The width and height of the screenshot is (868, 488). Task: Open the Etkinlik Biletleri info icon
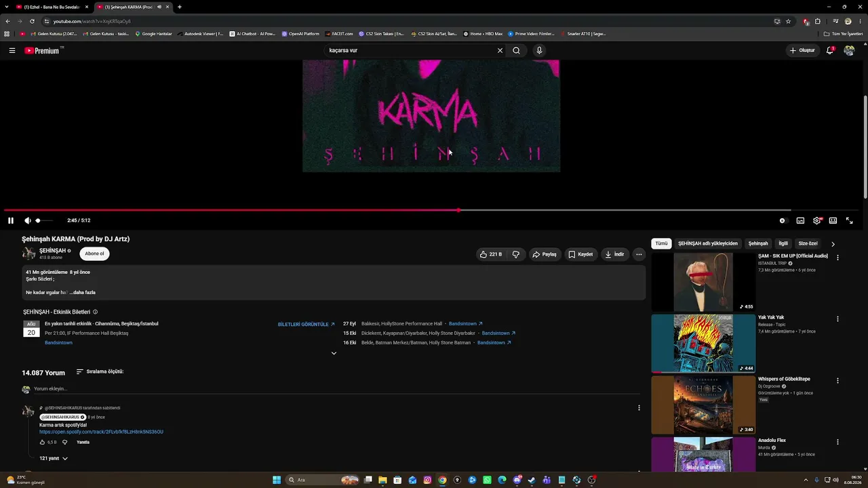[95, 312]
